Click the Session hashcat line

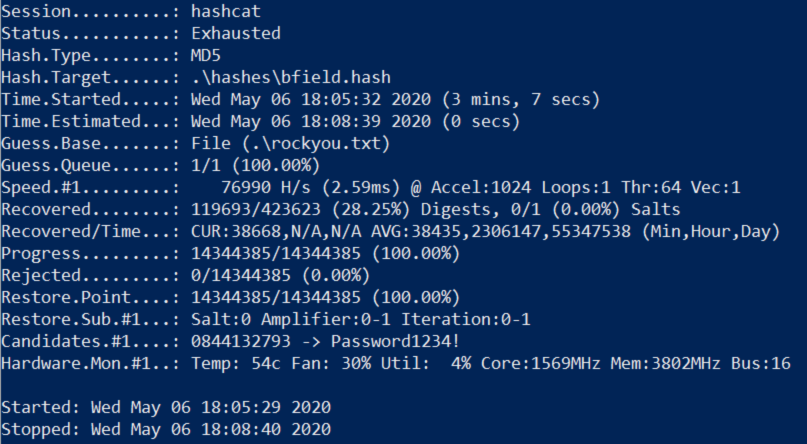(x=131, y=11)
